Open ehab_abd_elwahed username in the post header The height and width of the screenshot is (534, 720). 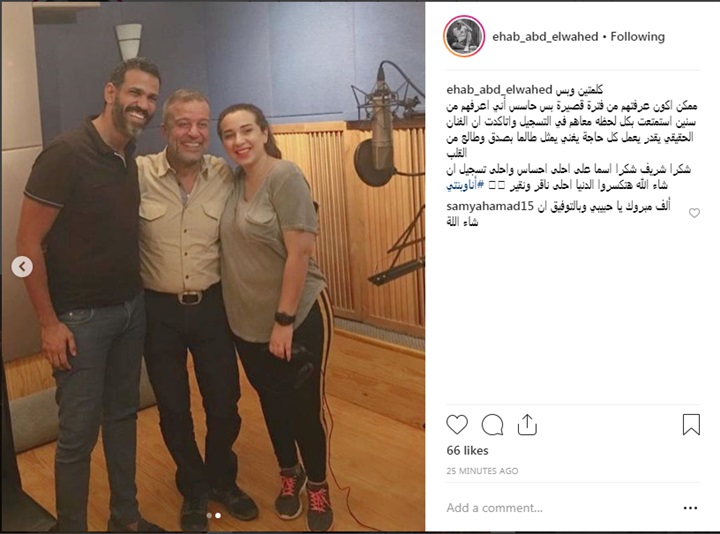(545, 37)
